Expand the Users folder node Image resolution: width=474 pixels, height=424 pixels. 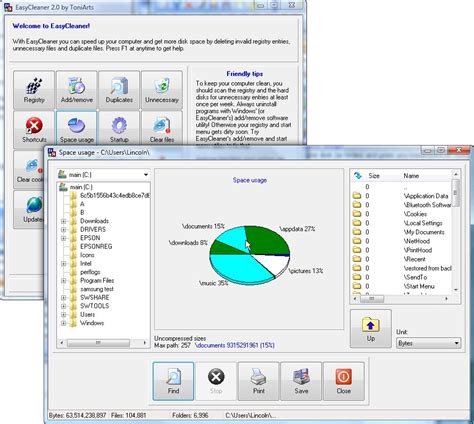63,315
